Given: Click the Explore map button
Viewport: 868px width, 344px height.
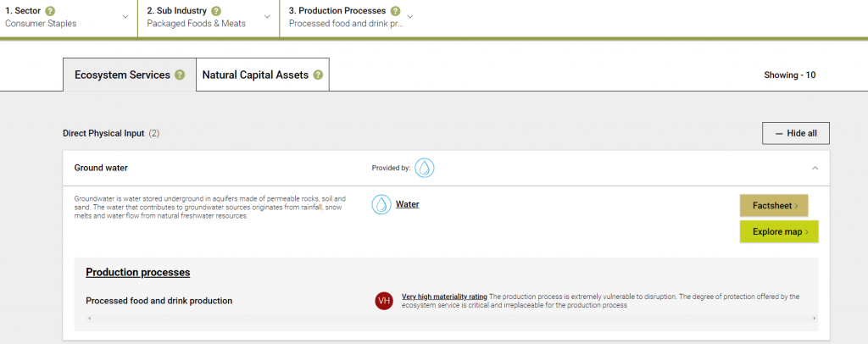Looking at the screenshot, I should 778,231.
